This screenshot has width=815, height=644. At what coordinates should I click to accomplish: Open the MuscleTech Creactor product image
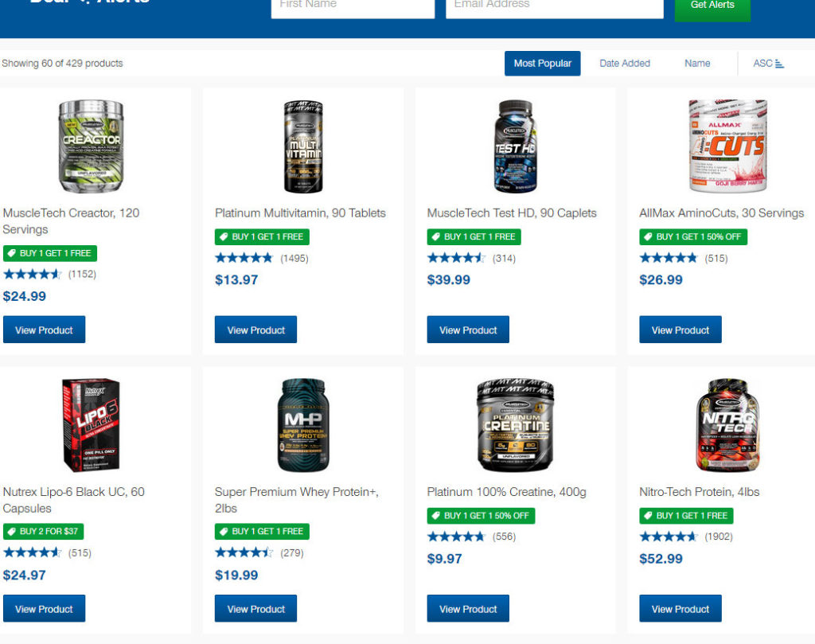(x=91, y=146)
